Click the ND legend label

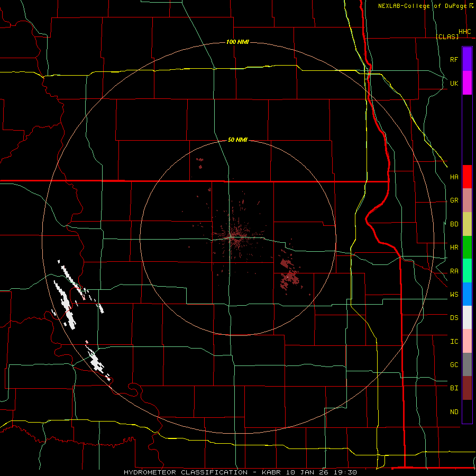pos(454,412)
